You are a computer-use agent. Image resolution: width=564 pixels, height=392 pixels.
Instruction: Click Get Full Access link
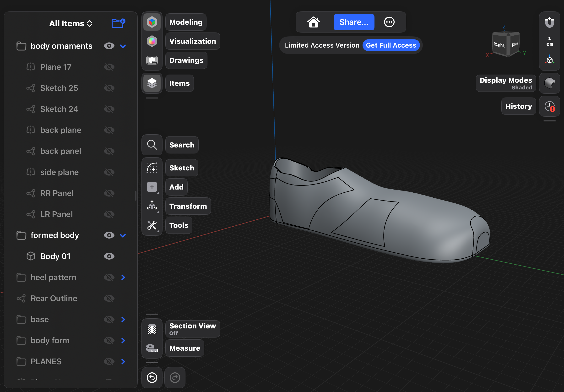coord(391,45)
